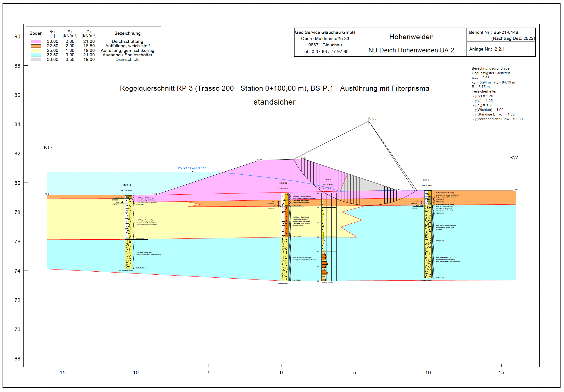Select the RKS 21 borehole column
Viewport: 564px width, 392px height.
[x=428, y=235]
